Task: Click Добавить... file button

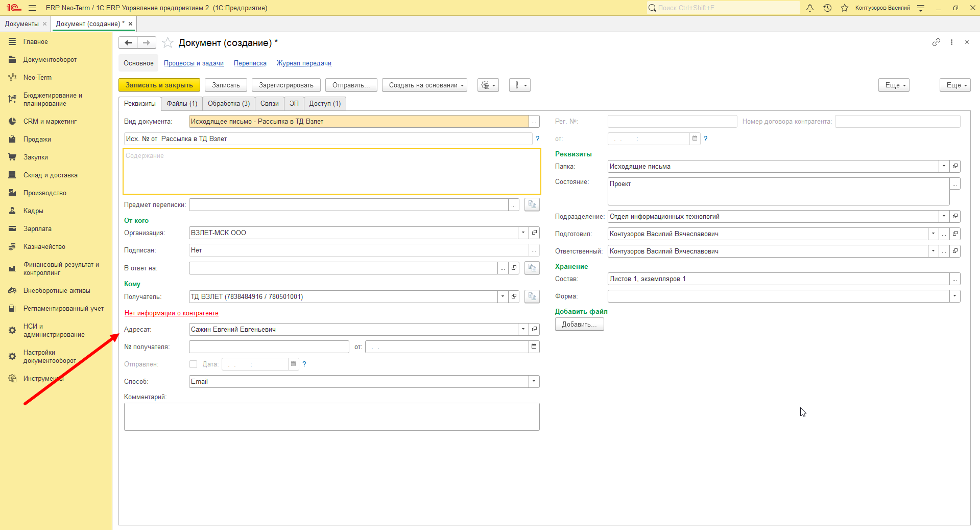Action: [579, 324]
